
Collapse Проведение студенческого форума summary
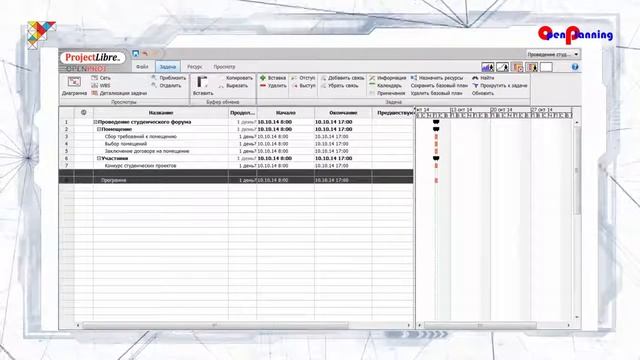(96, 122)
